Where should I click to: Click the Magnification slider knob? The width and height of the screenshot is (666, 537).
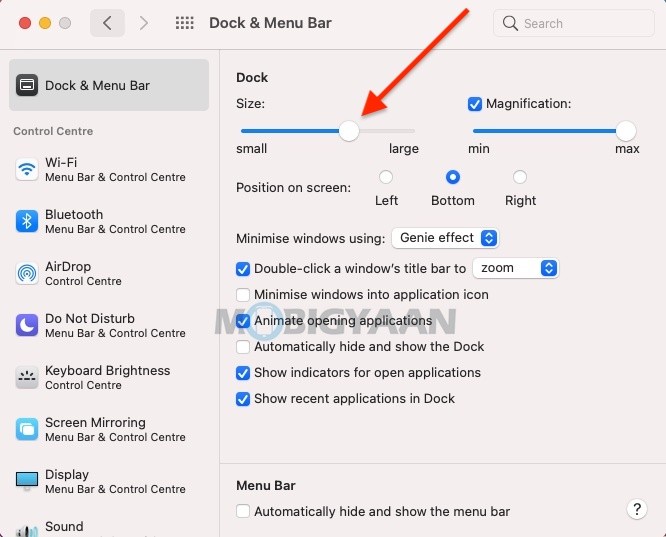626,131
